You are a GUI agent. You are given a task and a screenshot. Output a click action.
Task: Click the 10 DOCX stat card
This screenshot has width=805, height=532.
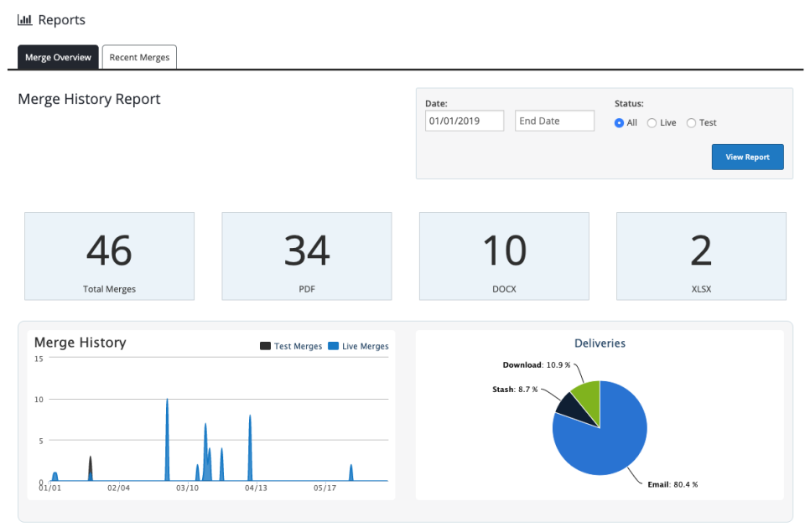click(504, 256)
